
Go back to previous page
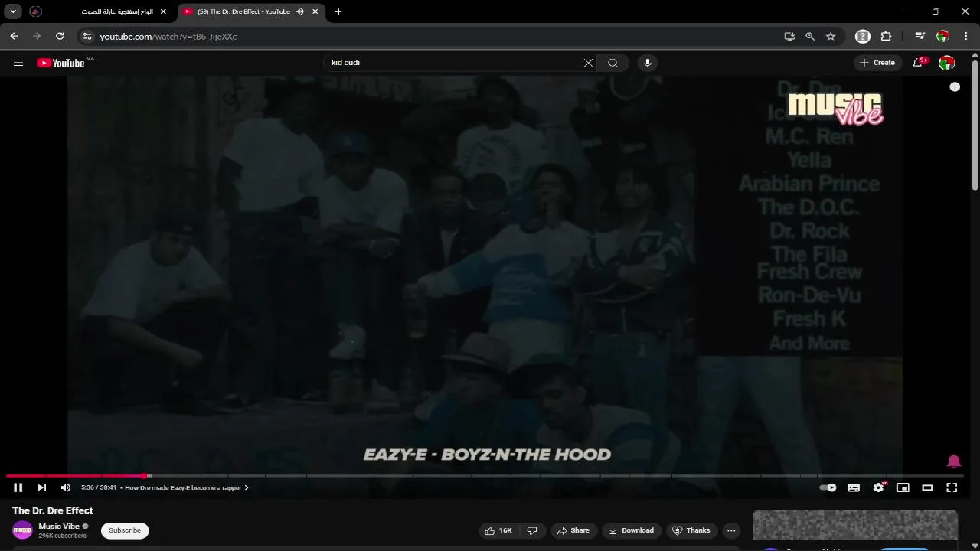(x=14, y=36)
